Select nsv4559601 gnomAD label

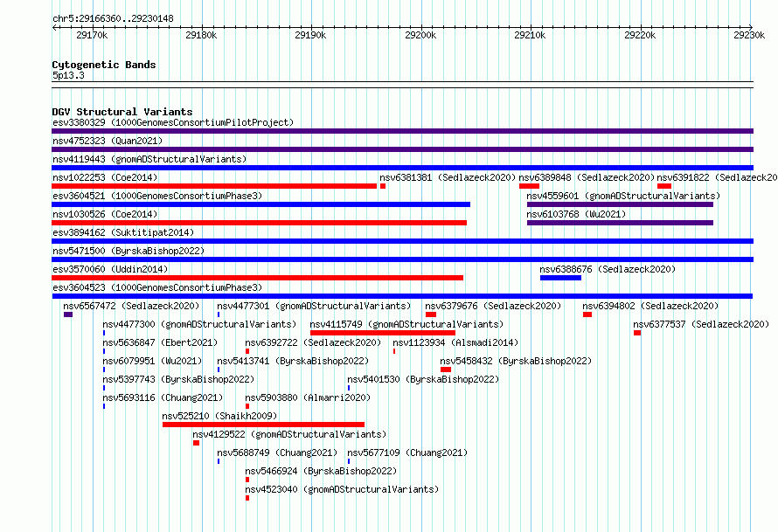[x=623, y=196]
